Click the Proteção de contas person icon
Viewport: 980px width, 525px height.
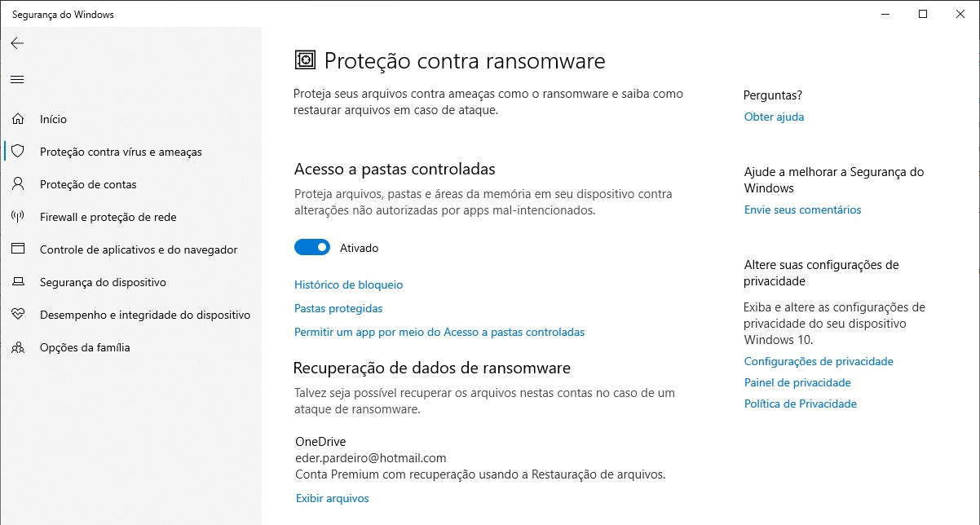(18, 184)
